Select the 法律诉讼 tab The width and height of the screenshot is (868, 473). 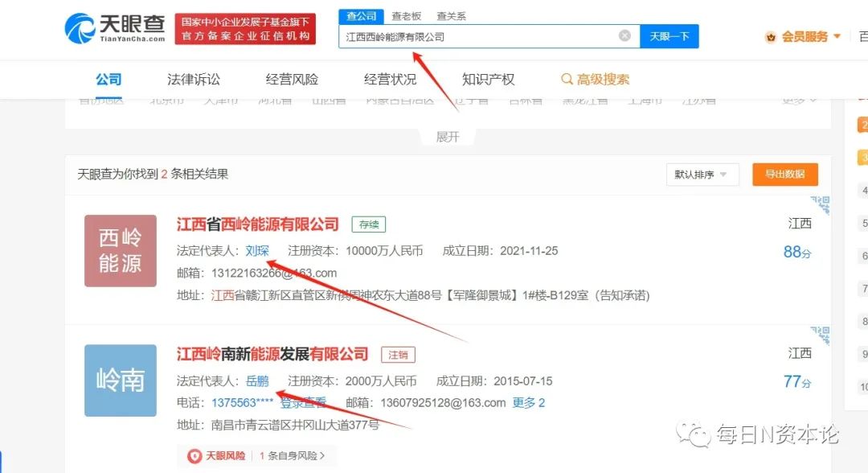click(194, 79)
